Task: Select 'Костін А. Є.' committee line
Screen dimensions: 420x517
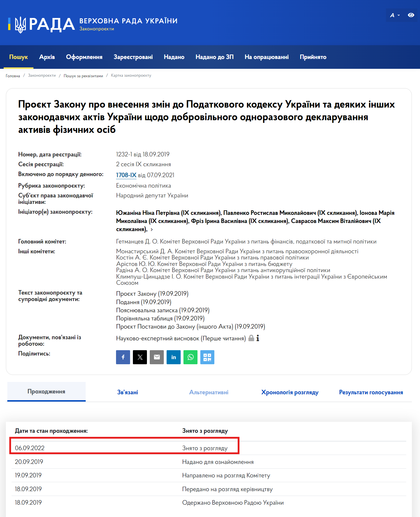Action: click(x=212, y=258)
